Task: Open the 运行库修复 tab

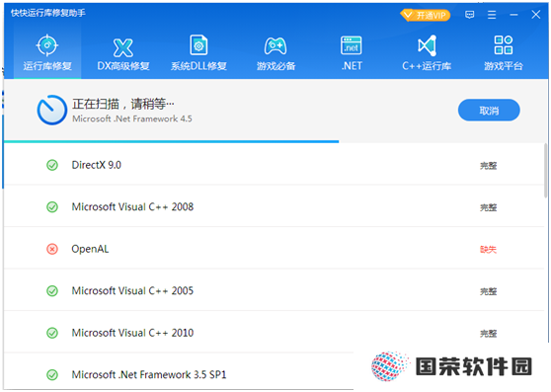Action: point(47,52)
